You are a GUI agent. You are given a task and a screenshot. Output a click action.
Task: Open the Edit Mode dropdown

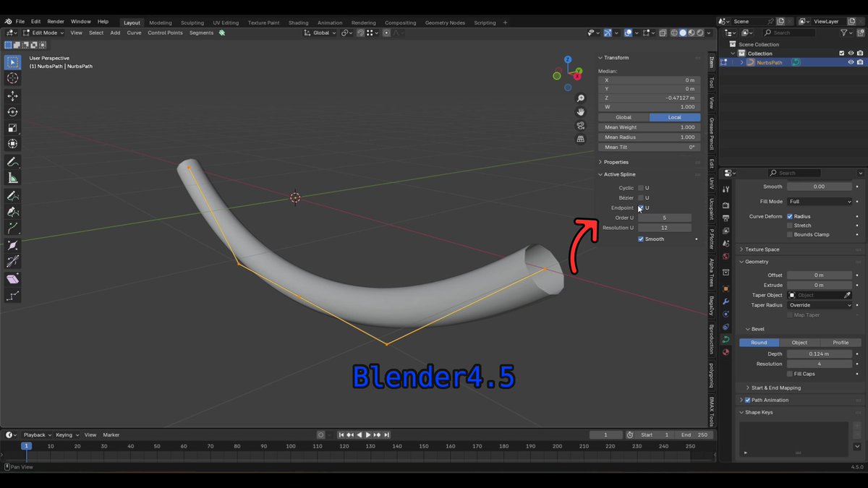[43, 33]
